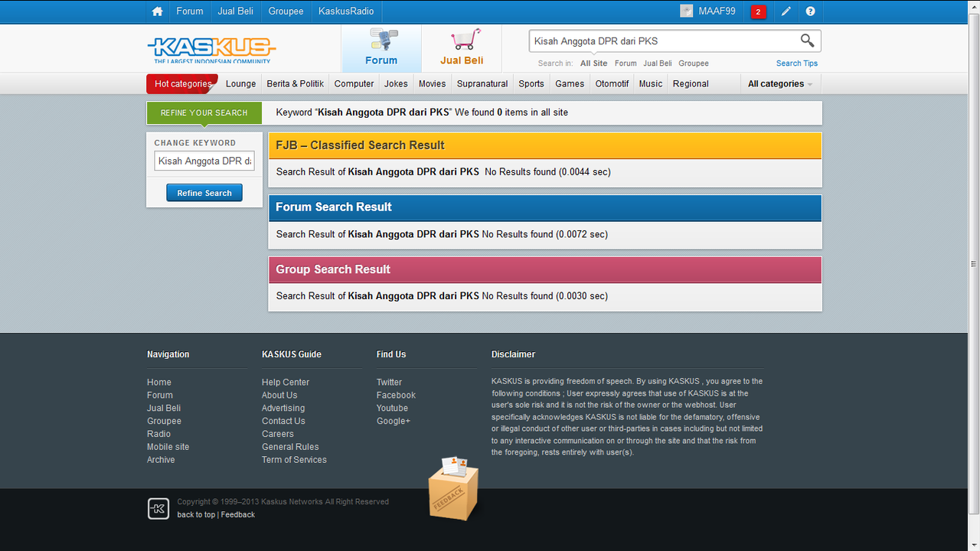Viewport: 980px width, 551px height.
Task: Open Facebook link under Find Us
Action: (396, 396)
